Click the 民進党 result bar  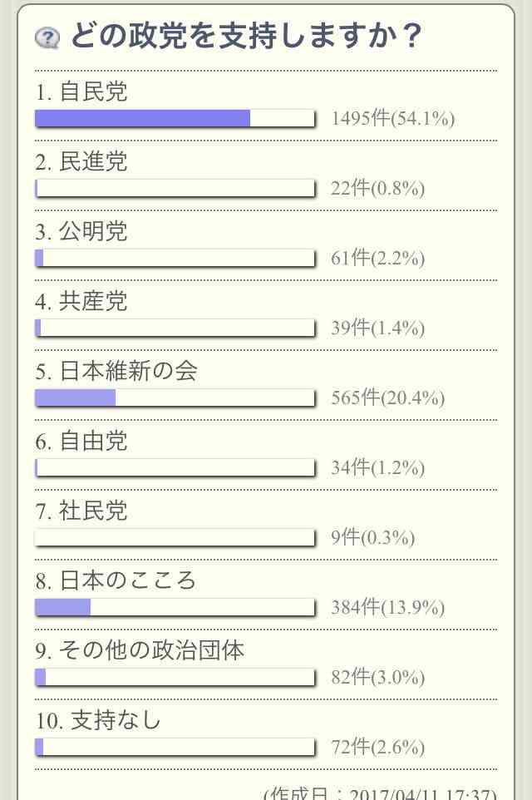click(x=175, y=188)
